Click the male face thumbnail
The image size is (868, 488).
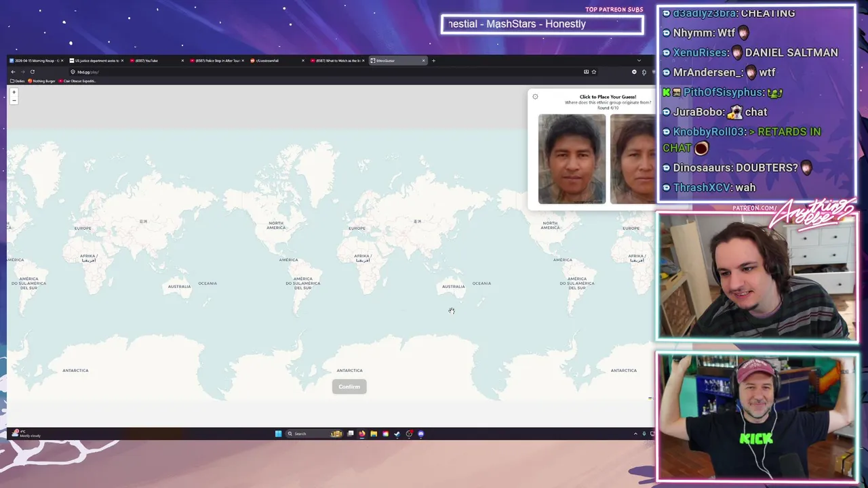pyautogui.click(x=572, y=159)
